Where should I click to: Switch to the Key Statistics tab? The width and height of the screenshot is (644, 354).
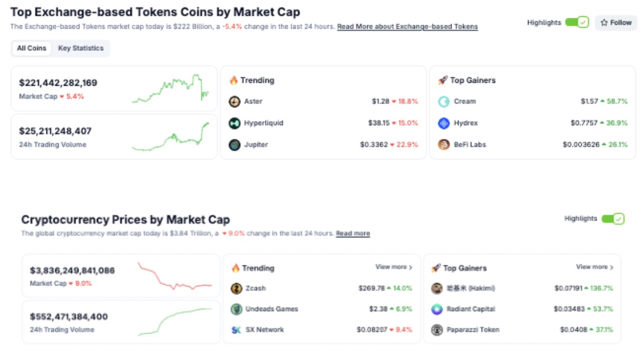point(80,48)
